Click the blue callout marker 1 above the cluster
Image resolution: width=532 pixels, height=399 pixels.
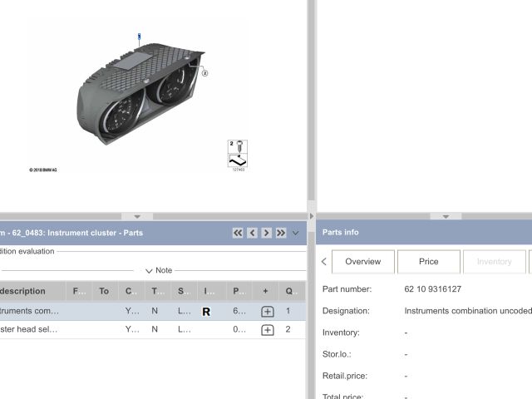coord(140,37)
